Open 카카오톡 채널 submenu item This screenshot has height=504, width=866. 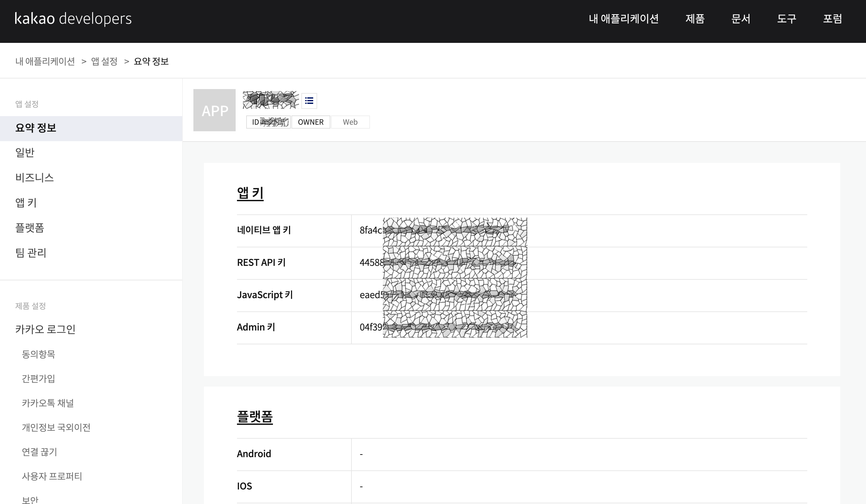click(x=48, y=403)
